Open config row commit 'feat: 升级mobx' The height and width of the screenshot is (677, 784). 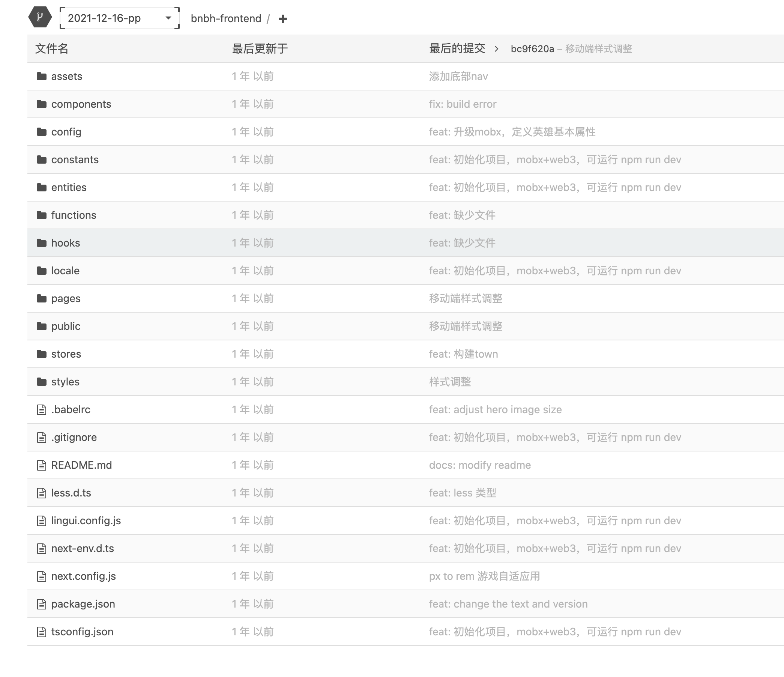(512, 132)
